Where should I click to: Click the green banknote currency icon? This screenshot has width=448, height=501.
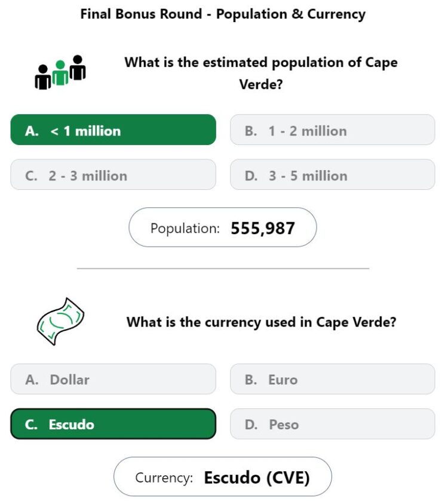point(61,321)
